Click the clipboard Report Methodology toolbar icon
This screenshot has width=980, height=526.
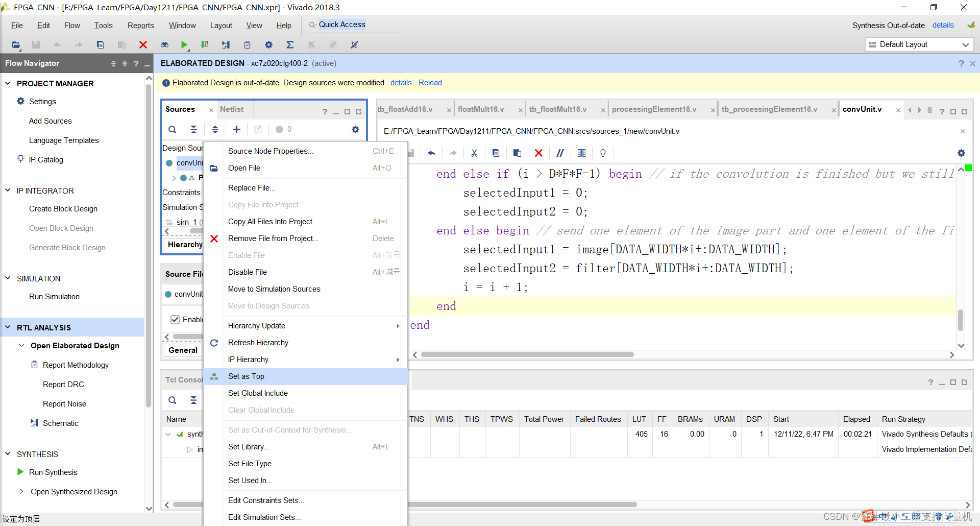coord(247,45)
